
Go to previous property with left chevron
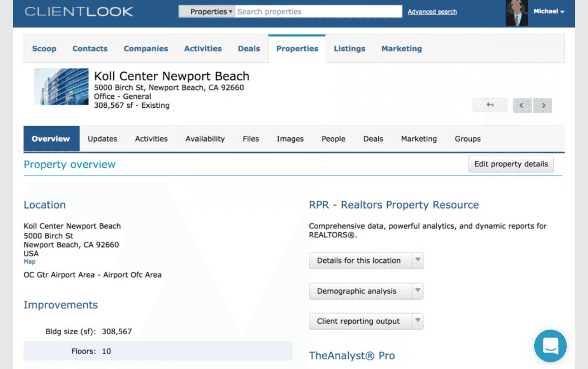click(x=522, y=105)
